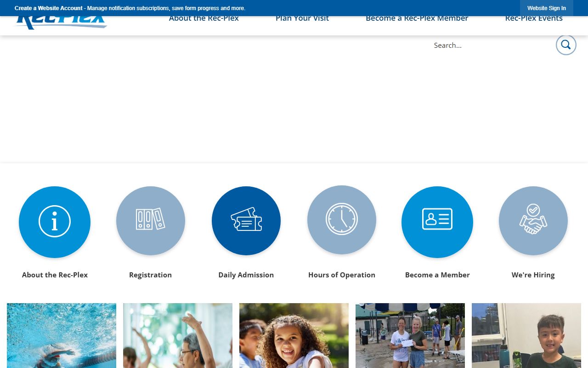Open the Become a Member ID card icon
The image size is (588, 368).
pos(437,222)
